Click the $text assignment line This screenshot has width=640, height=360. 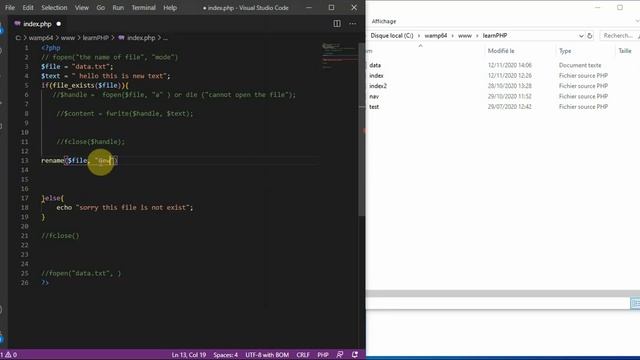coord(106,76)
